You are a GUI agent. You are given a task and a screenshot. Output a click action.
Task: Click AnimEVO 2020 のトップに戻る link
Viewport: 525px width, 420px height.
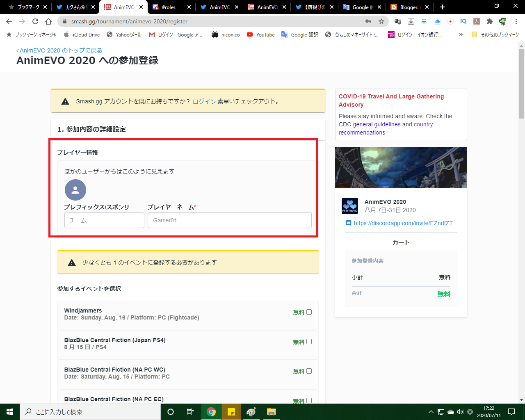[59, 50]
